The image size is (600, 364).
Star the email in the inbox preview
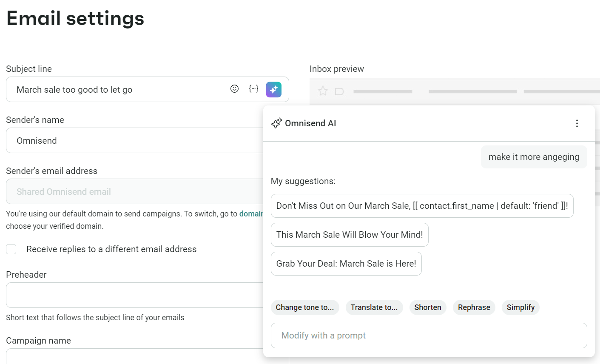click(323, 91)
